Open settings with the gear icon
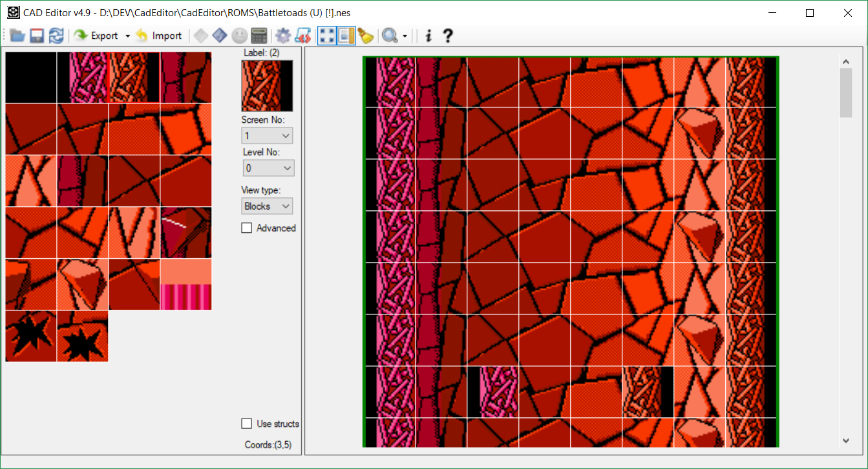Viewport: 868px width, 469px height. pos(282,36)
